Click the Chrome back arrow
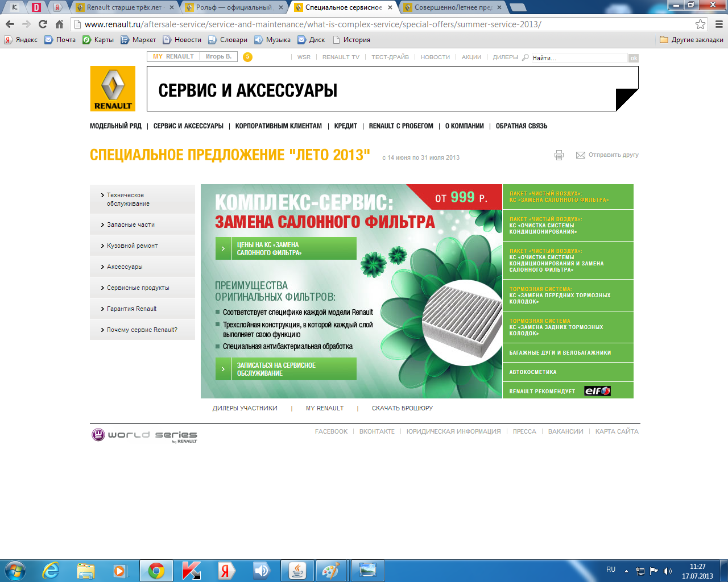 coord(10,24)
